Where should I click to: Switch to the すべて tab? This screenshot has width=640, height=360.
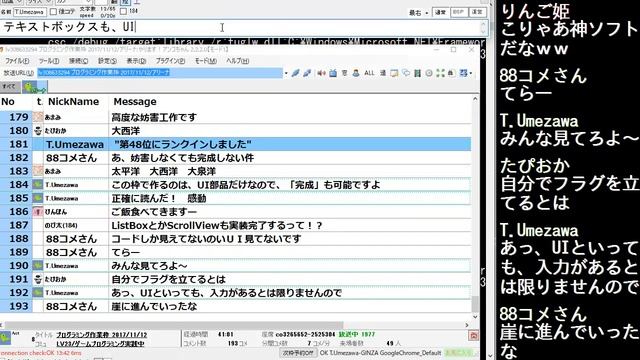coord(9,87)
